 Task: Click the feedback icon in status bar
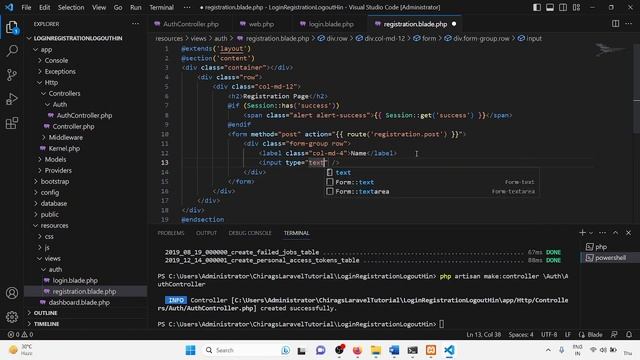614,334
